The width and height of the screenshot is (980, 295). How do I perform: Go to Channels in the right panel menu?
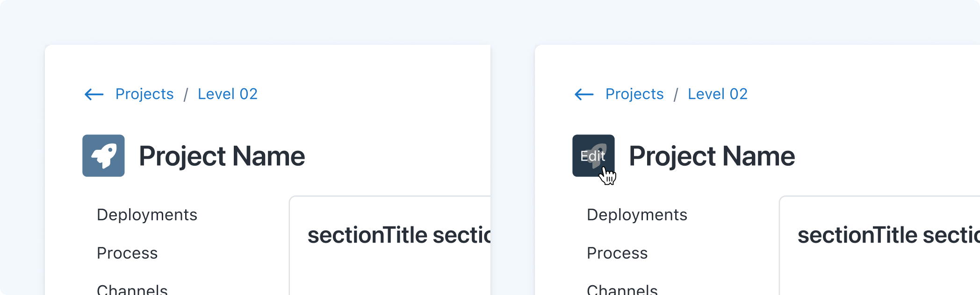click(x=622, y=289)
